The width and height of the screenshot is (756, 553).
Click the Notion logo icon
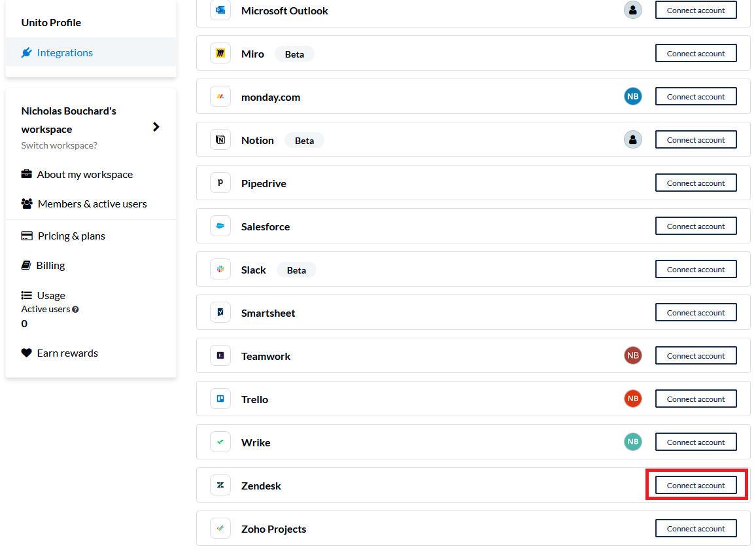220,139
